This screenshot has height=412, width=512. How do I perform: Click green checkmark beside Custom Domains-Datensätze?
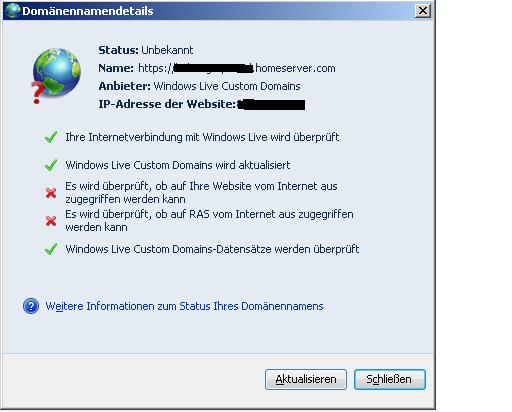[51, 249]
